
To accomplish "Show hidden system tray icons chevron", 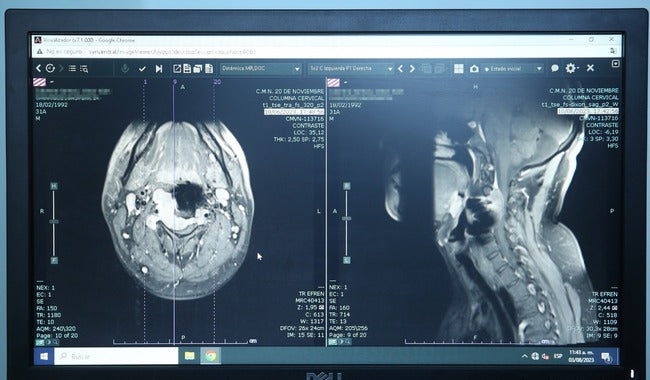I will [525, 356].
